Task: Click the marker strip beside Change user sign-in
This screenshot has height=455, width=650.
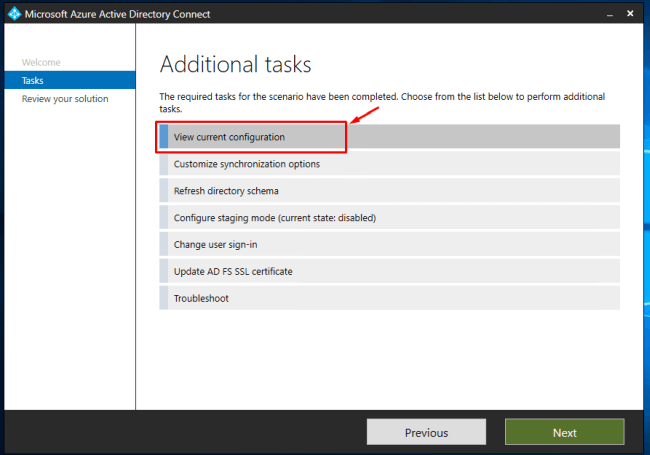Action: 164,244
